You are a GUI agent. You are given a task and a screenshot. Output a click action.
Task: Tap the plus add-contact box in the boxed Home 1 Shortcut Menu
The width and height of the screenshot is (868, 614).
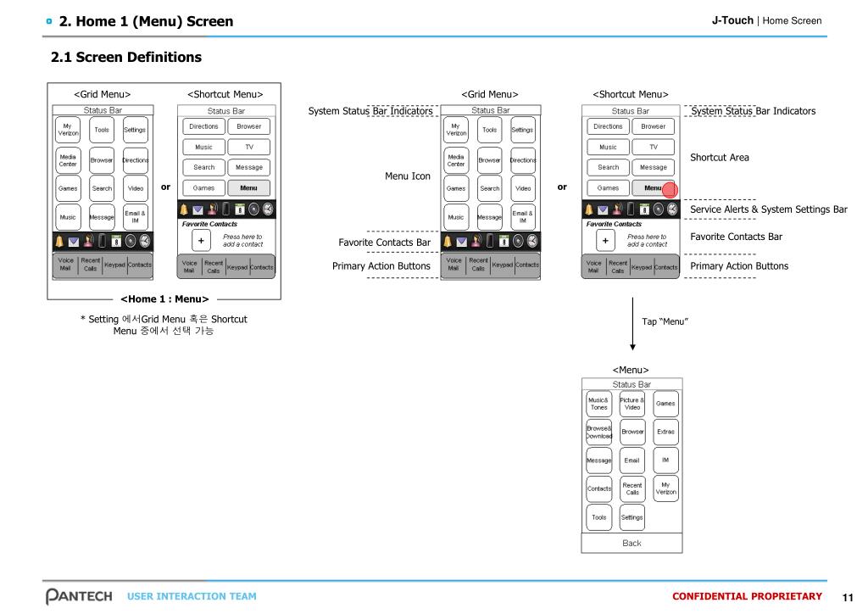click(x=201, y=241)
